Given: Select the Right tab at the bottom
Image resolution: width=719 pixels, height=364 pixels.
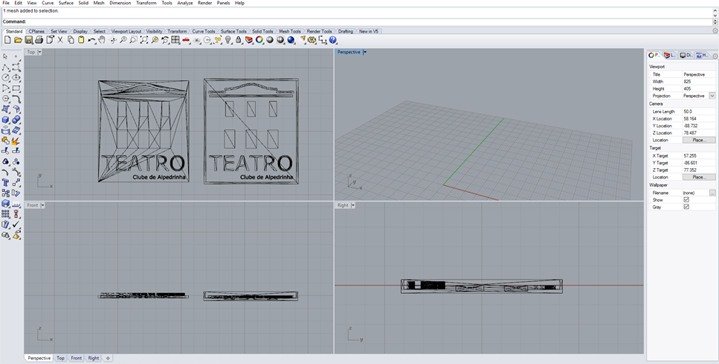Looking at the screenshot, I should click(93, 358).
